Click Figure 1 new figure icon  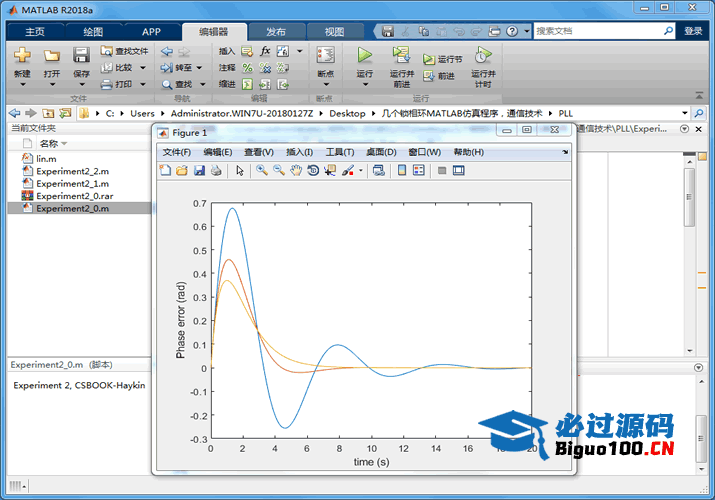pyautogui.click(x=165, y=170)
